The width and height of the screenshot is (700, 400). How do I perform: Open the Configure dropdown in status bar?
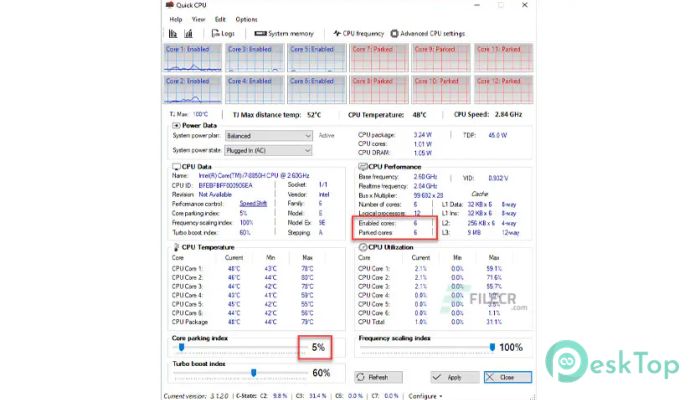(425, 396)
